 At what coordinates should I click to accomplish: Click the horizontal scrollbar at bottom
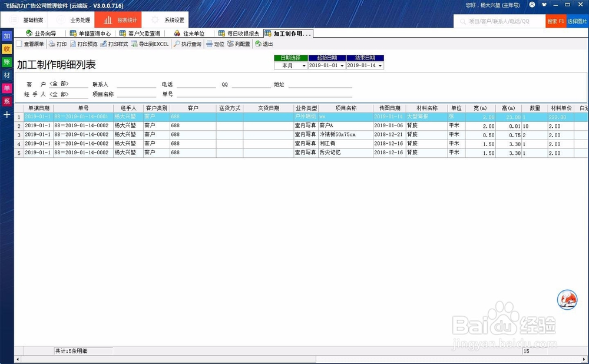click(x=301, y=359)
